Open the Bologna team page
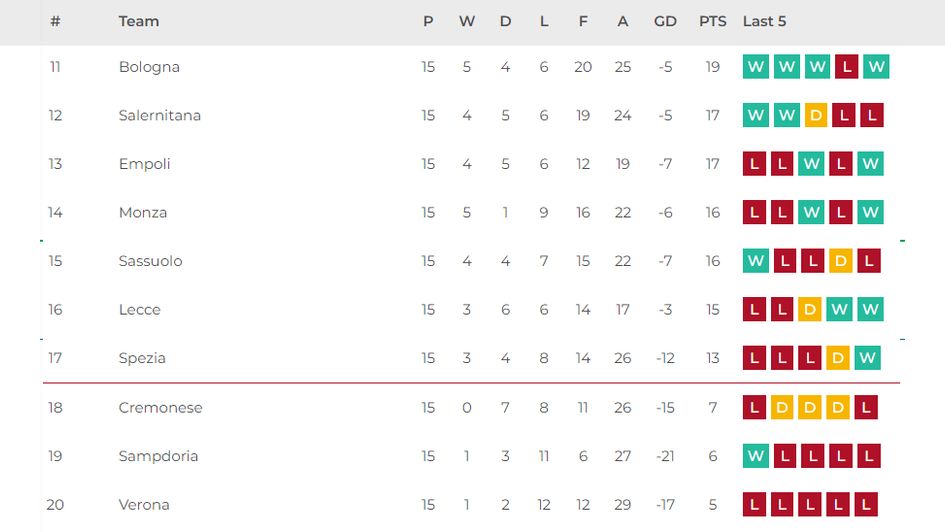945x532 pixels. tap(149, 67)
